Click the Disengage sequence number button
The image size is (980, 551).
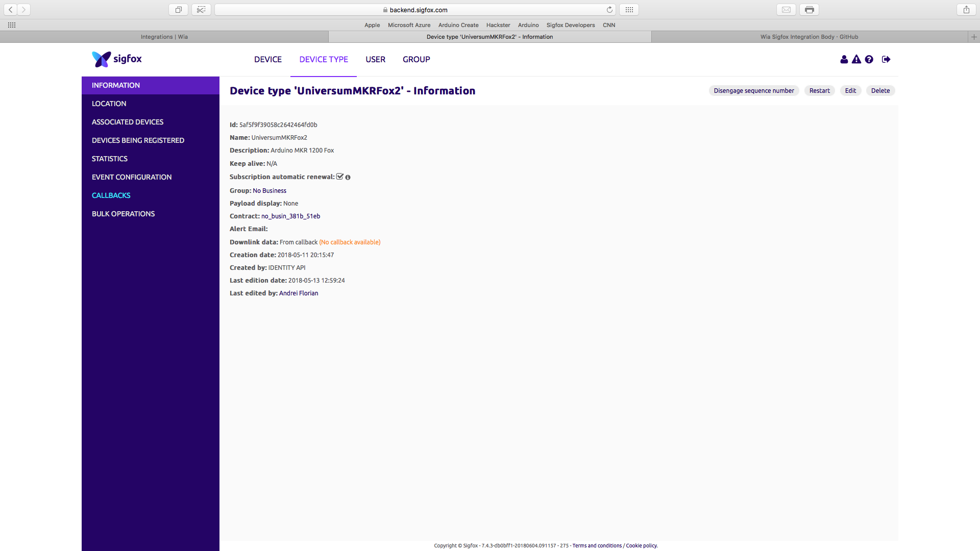tap(753, 91)
